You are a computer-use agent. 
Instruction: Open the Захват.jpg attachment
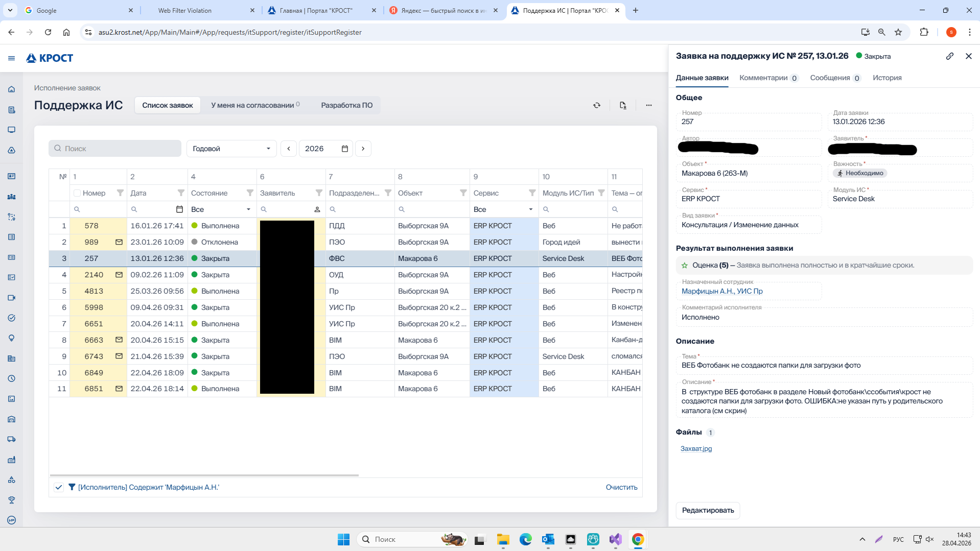click(x=696, y=448)
